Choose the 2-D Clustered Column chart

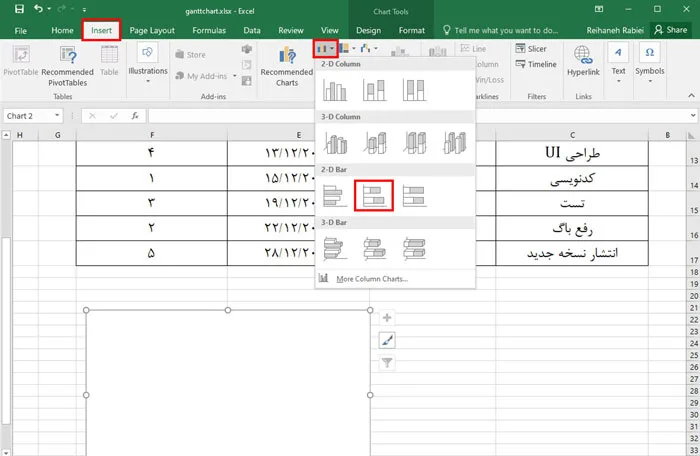pos(335,92)
